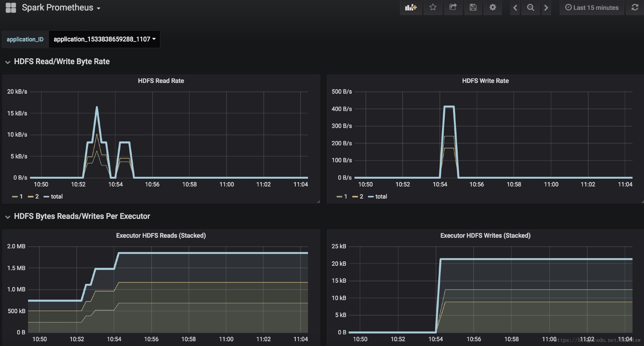This screenshot has width=644, height=346.
Task: Collapse HDFS Bytes Reads/Writes Per Executor row
Action: (8, 217)
